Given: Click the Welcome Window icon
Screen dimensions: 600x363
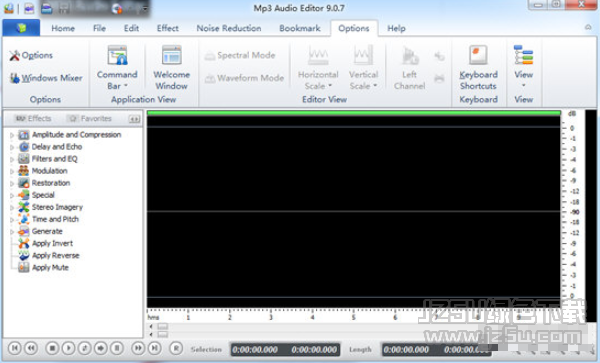Looking at the screenshot, I should (x=171, y=55).
